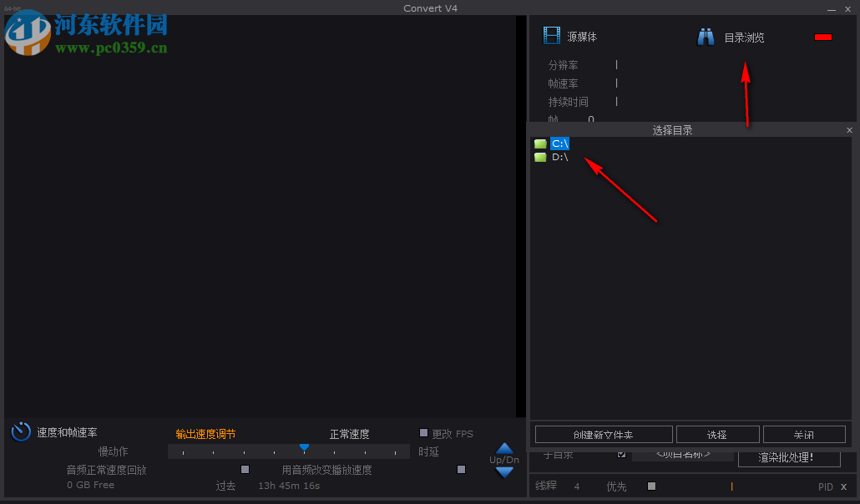
Task: Select the C:\ entry in the directory tree
Action: coord(559,143)
